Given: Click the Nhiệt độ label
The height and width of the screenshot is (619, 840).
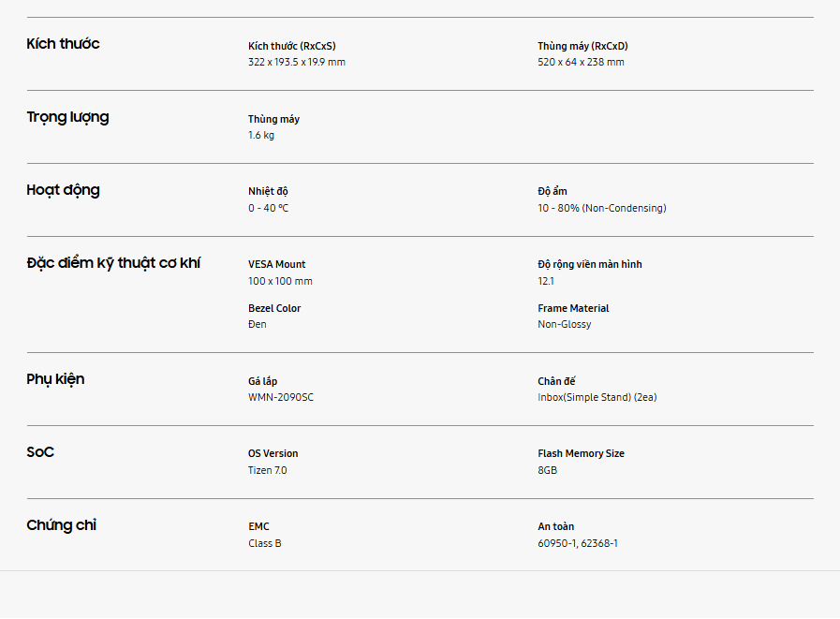Looking at the screenshot, I should pyautogui.click(x=268, y=191).
